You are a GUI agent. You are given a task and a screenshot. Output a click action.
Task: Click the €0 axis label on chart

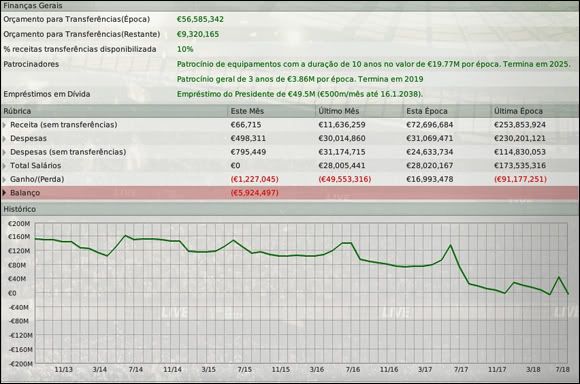(x=12, y=293)
